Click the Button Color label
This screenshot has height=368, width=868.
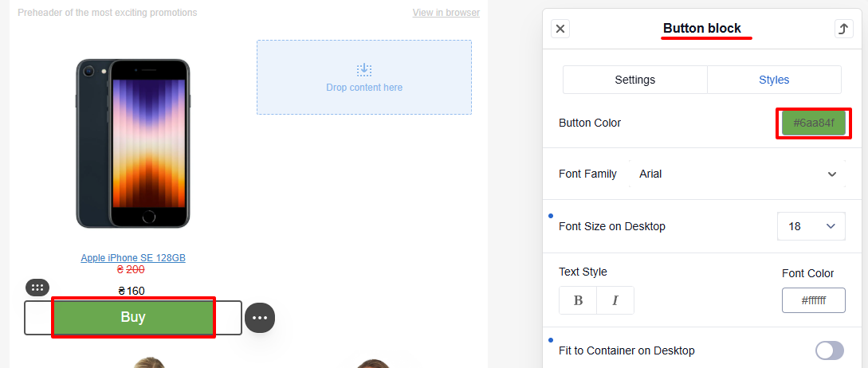point(590,123)
